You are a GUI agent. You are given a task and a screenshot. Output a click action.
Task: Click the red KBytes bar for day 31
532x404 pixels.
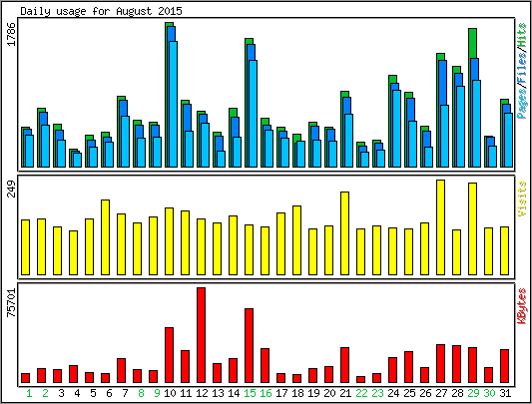tap(505, 366)
